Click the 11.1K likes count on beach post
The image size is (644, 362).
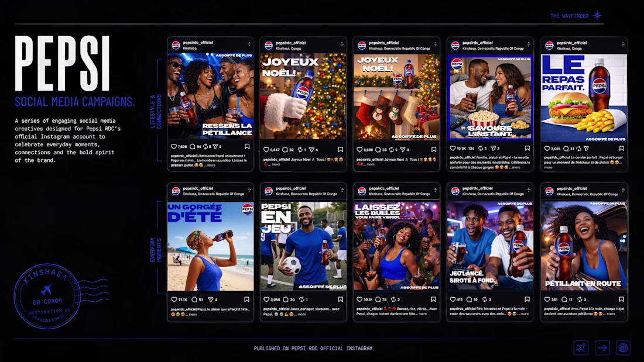[183, 299]
